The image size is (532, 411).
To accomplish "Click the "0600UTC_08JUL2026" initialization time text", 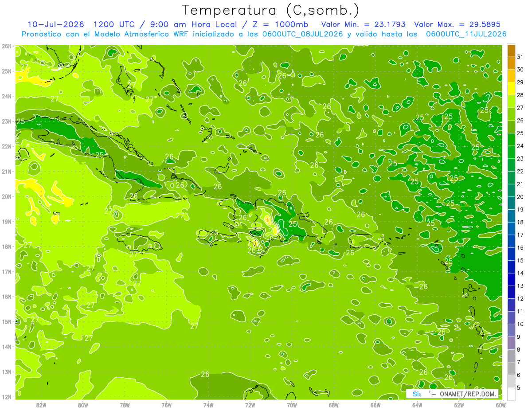I will (x=303, y=34).
